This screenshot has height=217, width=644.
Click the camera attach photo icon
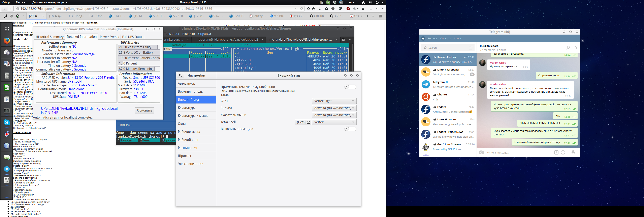481,152
